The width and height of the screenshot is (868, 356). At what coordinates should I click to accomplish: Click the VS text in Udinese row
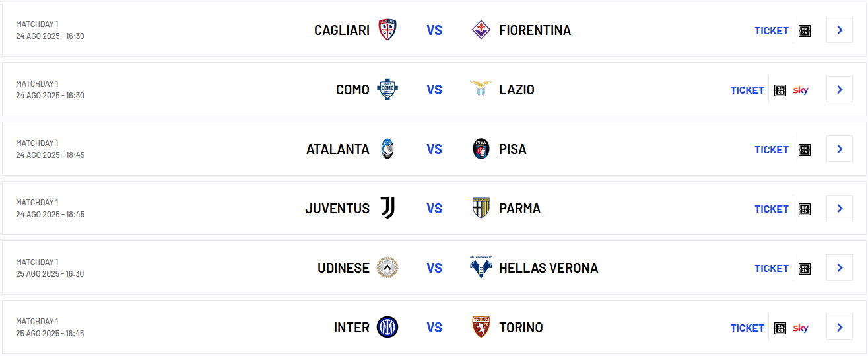tap(434, 268)
